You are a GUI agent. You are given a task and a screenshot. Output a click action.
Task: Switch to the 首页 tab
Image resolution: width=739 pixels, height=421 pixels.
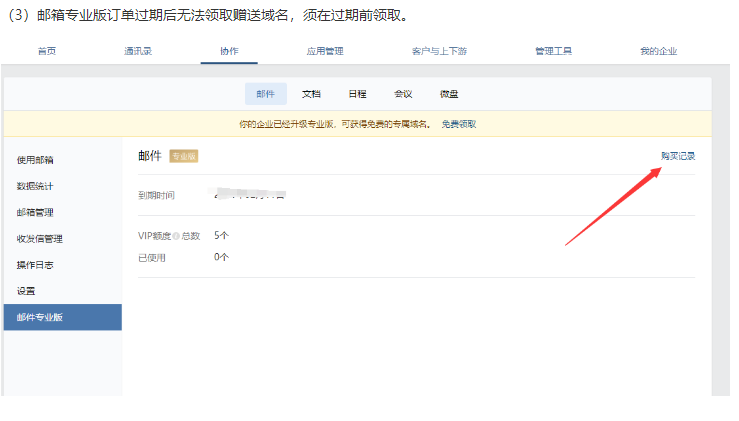(47, 51)
